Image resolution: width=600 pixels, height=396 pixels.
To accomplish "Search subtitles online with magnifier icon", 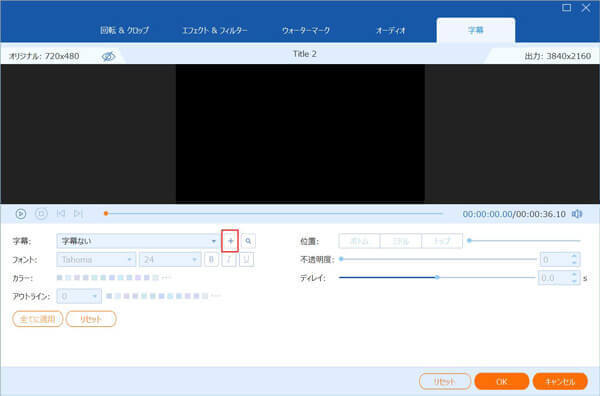I will coord(248,241).
